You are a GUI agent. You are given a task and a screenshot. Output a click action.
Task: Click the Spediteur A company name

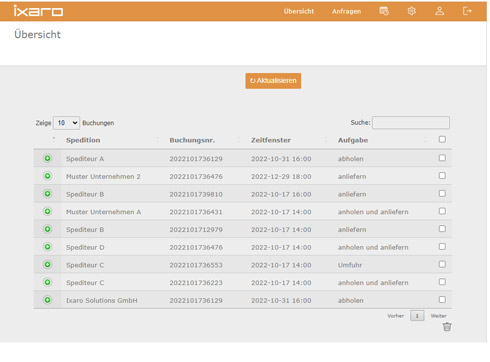click(x=85, y=159)
